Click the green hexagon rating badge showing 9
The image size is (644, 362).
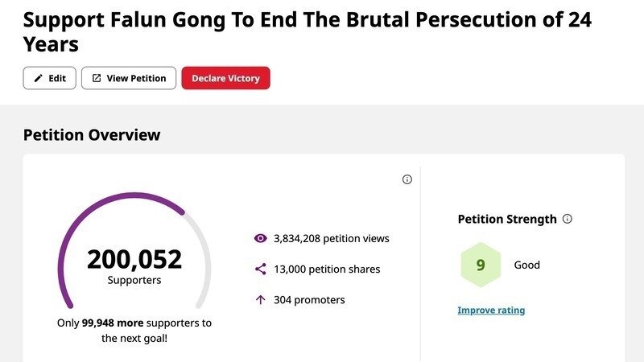pyautogui.click(x=481, y=265)
